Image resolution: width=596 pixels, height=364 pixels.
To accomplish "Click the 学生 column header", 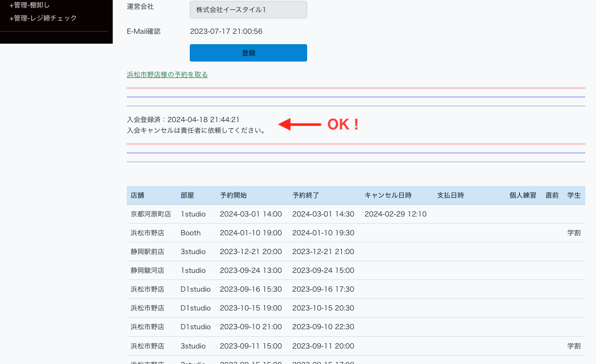I will coord(574,195).
